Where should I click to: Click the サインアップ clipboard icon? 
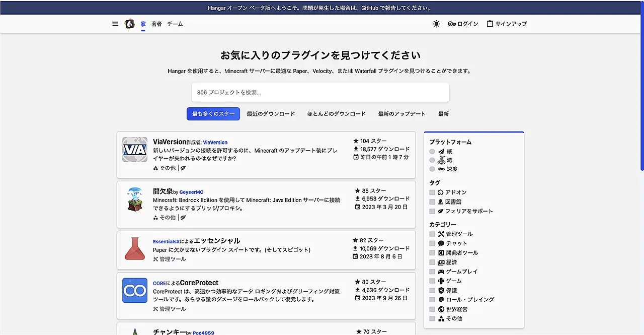click(490, 24)
